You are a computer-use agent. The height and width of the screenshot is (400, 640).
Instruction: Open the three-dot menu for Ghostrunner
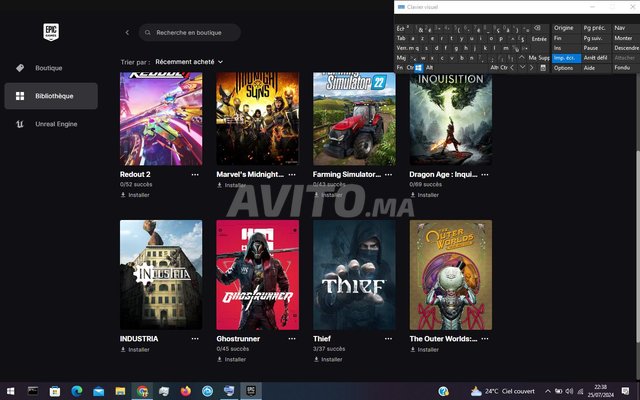292,339
